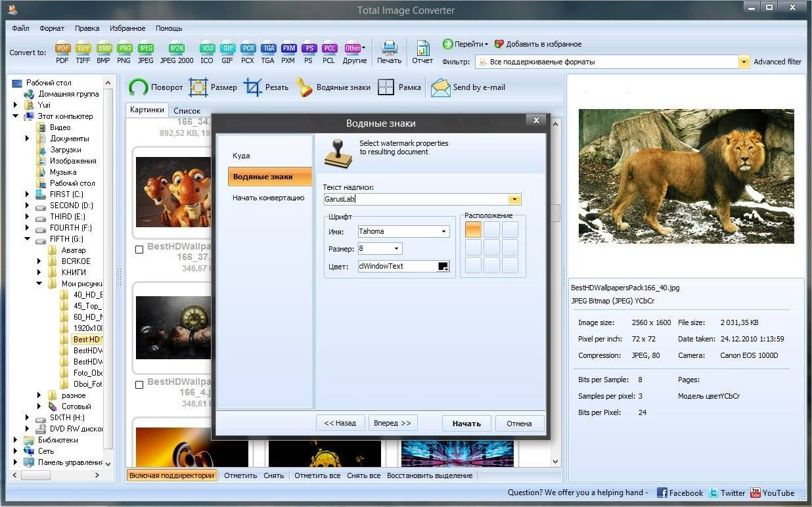Click in the Текст надписи input field

pyautogui.click(x=416, y=199)
